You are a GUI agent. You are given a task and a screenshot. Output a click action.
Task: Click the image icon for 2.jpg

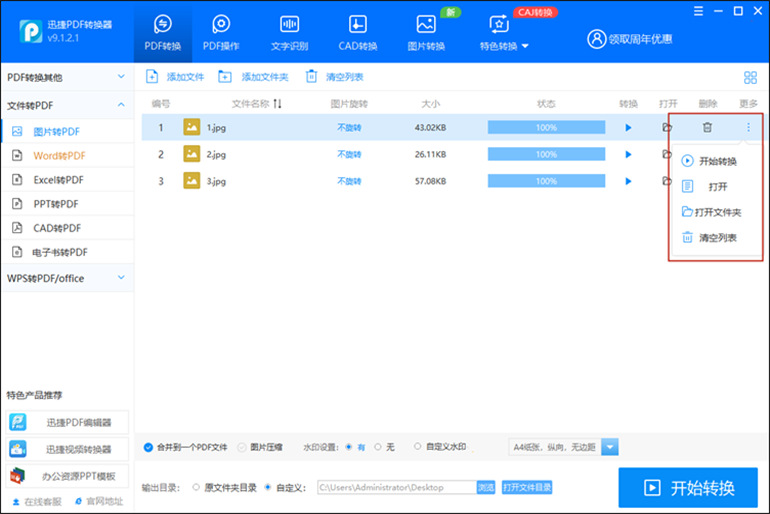coord(192,154)
